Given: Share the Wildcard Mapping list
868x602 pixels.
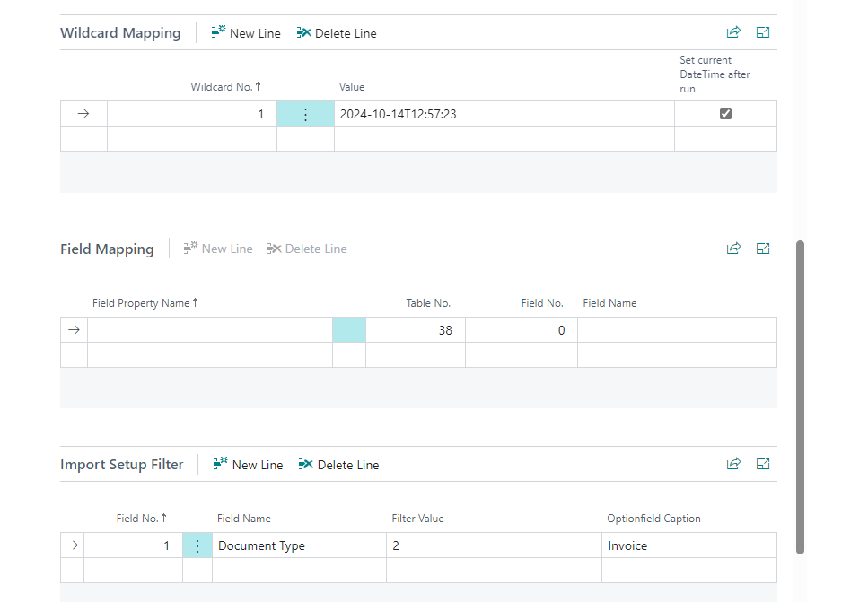Looking at the screenshot, I should (733, 32).
